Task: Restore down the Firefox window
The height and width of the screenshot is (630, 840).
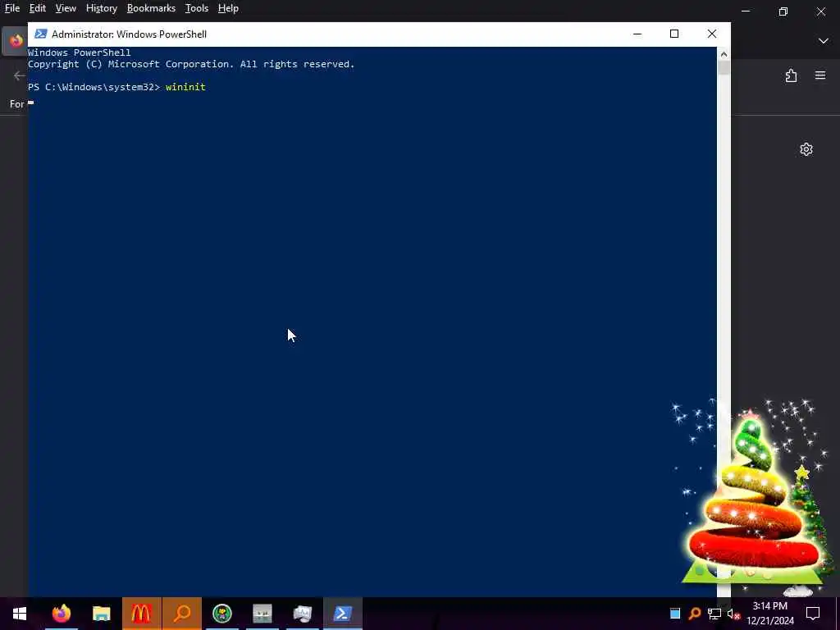Action: coord(783,11)
